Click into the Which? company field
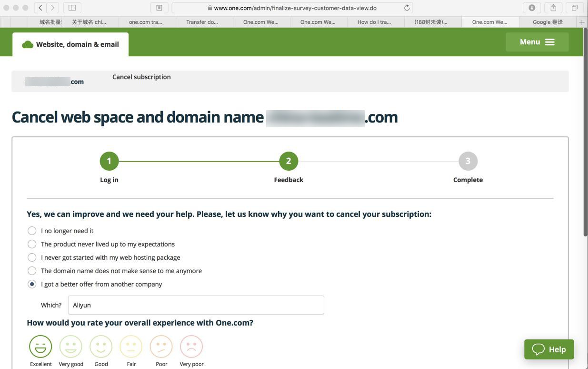 click(x=196, y=305)
